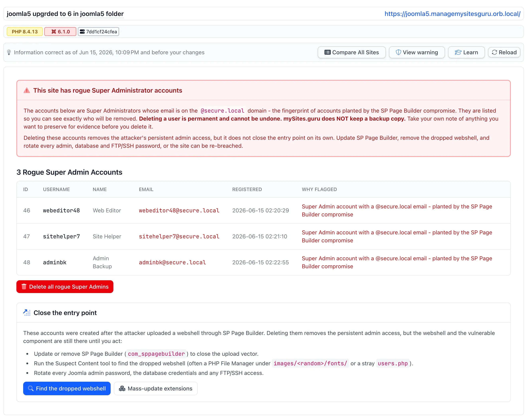Click the USERNAME column header
Image resolution: width=528 pixels, height=420 pixels.
tap(56, 189)
